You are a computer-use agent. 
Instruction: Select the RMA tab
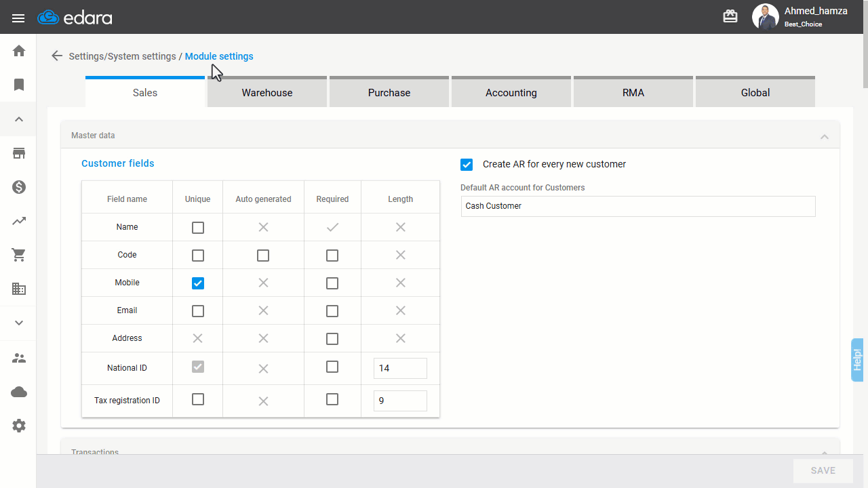(633, 91)
